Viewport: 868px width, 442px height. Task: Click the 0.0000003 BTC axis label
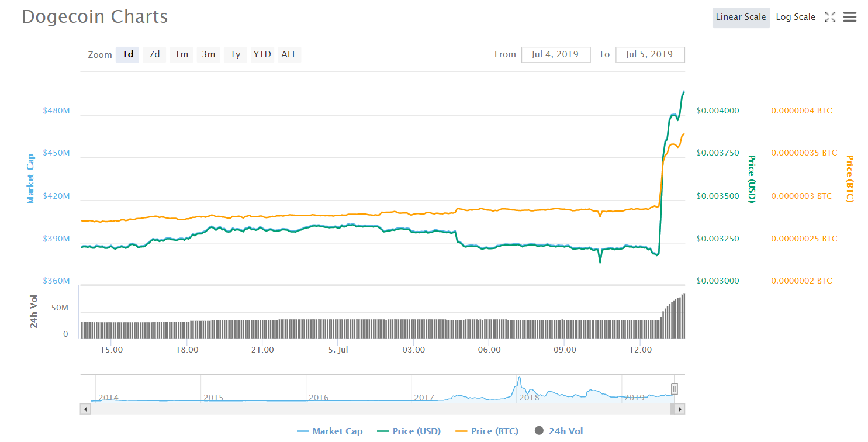[801, 196]
